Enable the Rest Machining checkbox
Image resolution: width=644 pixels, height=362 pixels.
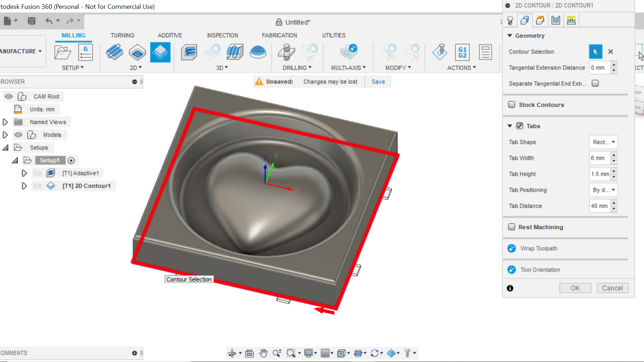click(x=512, y=227)
